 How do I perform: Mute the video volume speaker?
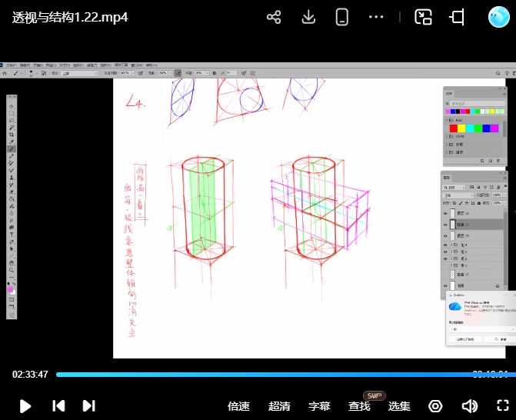(469, 406)
